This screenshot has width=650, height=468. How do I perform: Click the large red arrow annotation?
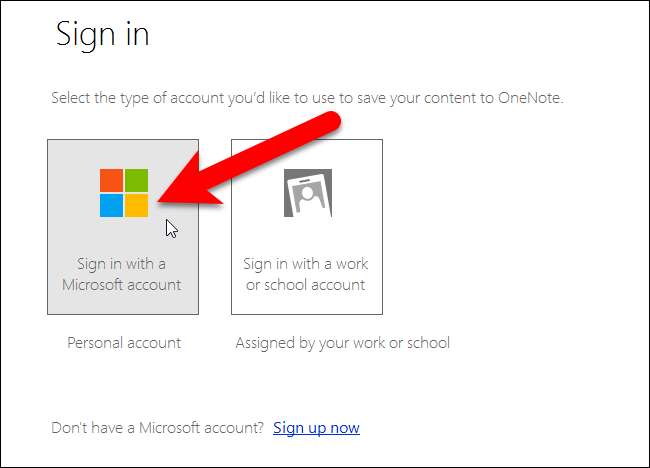tap(260, 158)
